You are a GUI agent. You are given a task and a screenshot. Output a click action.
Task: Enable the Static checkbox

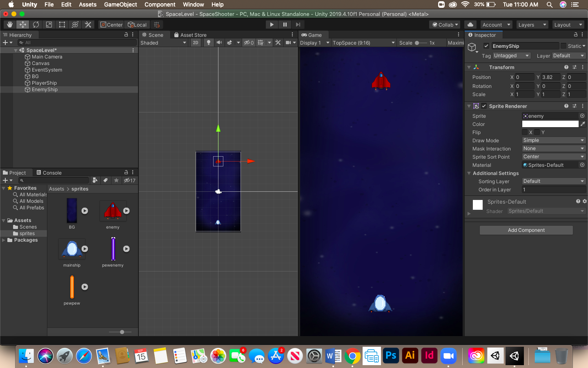coord(563,46)
